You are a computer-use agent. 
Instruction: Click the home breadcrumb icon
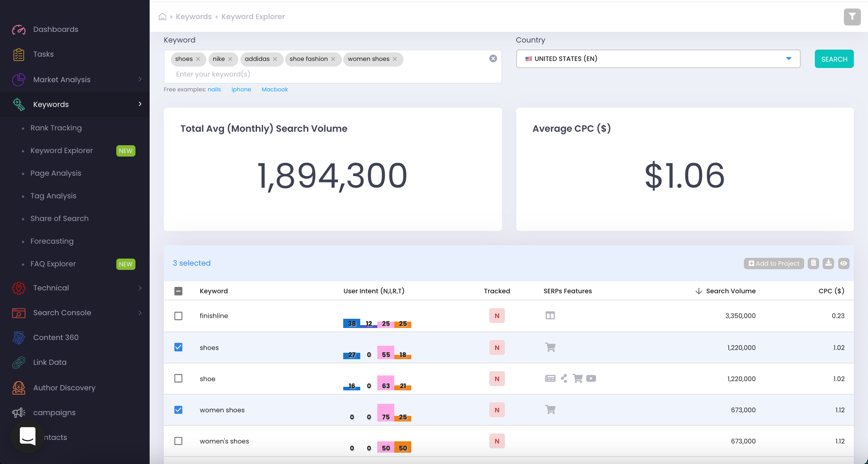pyautogui.click(x=162, y=17)
